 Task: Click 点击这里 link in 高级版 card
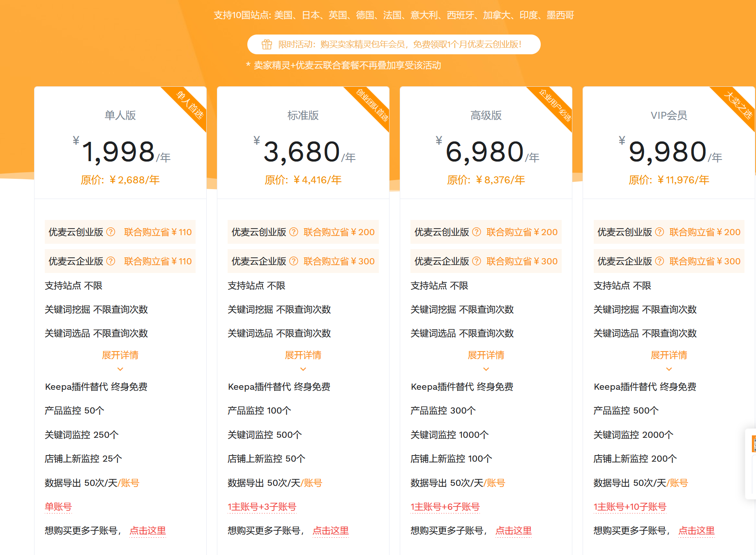click(514, 531)
